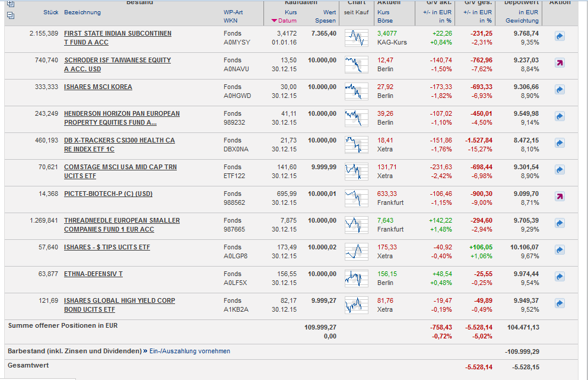The height and width of the screenshot is (380, 588).
Task: Click action arrow for Ethna-Defensiv T row
Action: (560, 277)
